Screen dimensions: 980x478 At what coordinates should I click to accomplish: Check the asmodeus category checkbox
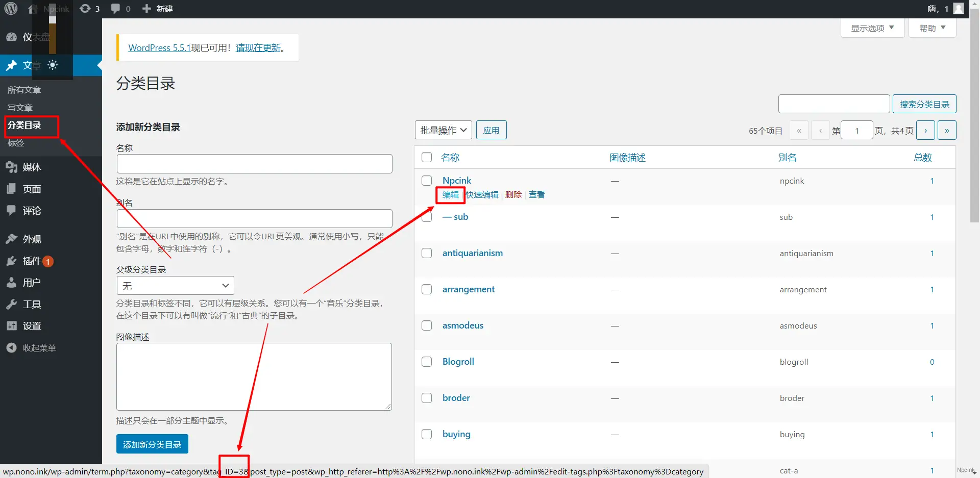point(427,325)
